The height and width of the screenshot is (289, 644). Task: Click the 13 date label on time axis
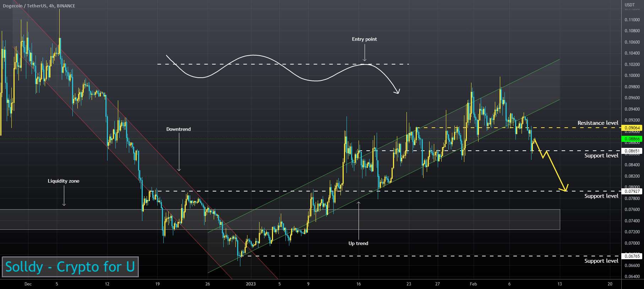[560, 284]
